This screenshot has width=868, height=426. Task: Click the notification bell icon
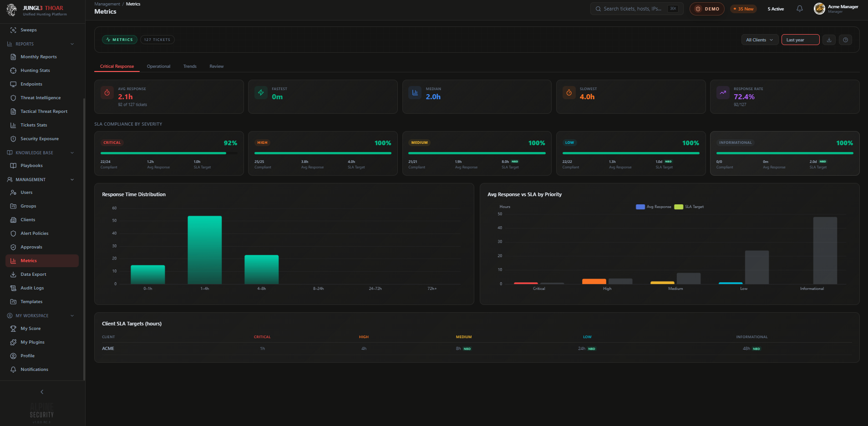pyautogui.click(x=799, y=9)
